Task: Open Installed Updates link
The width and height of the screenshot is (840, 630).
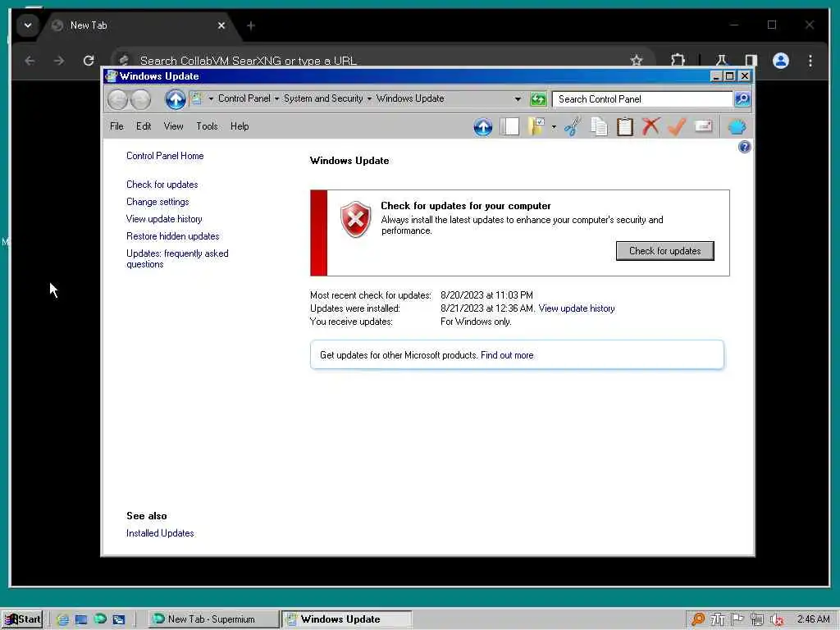Action: point(160,533)
